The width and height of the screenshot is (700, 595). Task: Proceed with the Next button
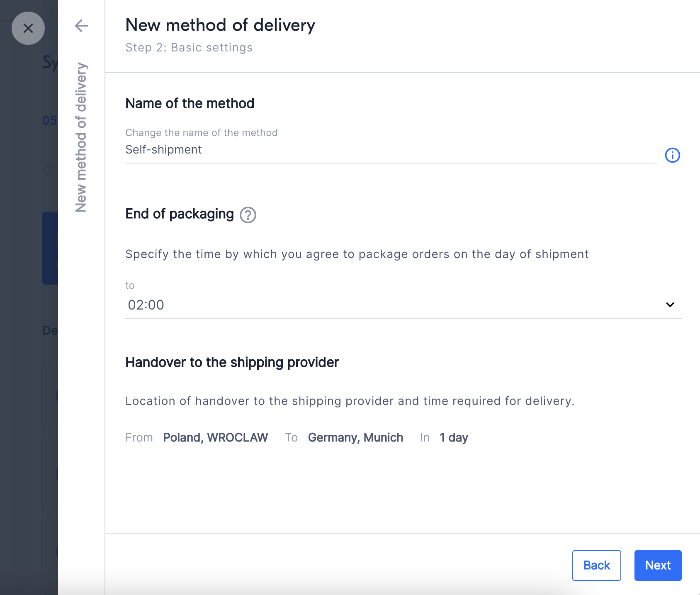[658, 565]
